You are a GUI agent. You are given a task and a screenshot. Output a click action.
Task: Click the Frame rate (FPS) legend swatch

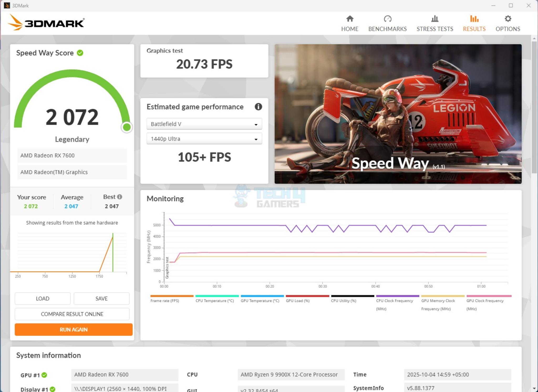[172, 296]
